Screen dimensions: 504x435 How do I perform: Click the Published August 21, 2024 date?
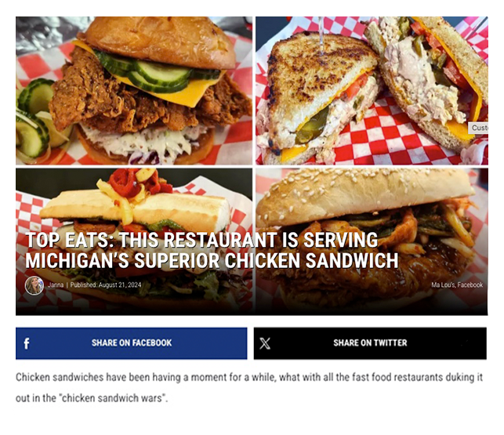pyautogui.click(x=106, y=285)
